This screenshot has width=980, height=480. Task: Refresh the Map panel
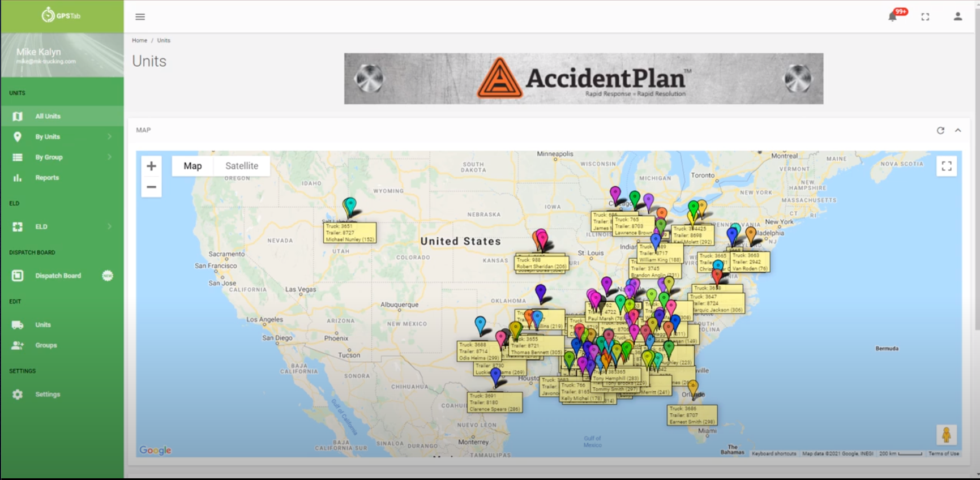[940, 130]
